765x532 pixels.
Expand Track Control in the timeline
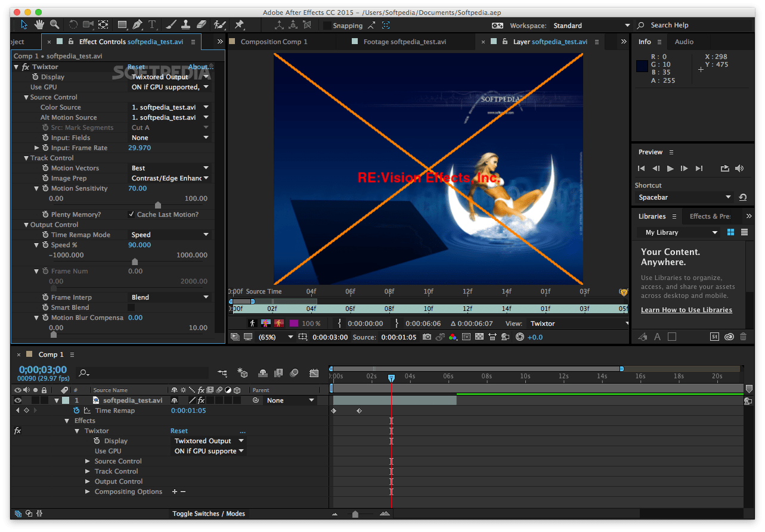pos(88,471)
